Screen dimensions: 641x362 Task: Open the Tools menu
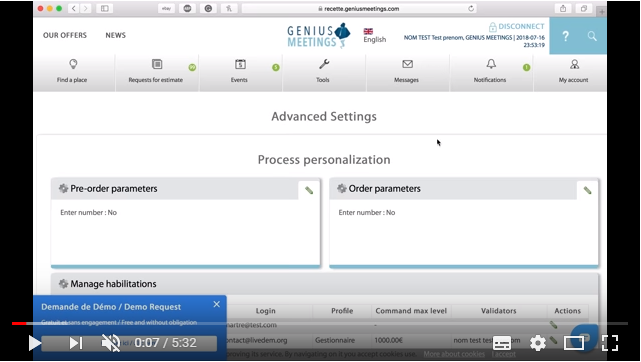(323, 72)
